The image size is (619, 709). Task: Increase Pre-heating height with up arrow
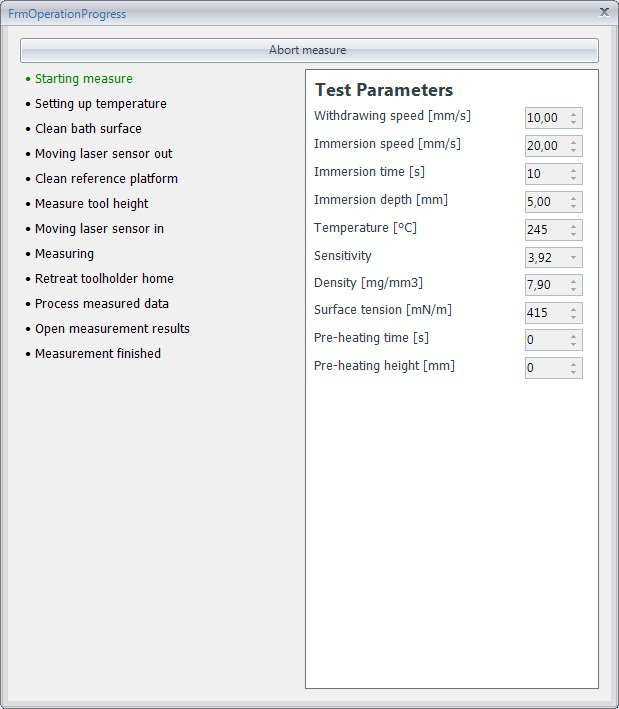(573, 364)
